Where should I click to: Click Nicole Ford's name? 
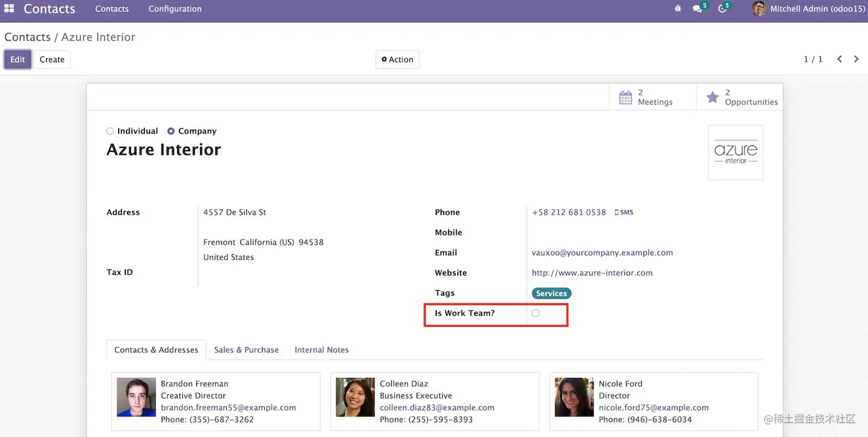tap(621, 384)
